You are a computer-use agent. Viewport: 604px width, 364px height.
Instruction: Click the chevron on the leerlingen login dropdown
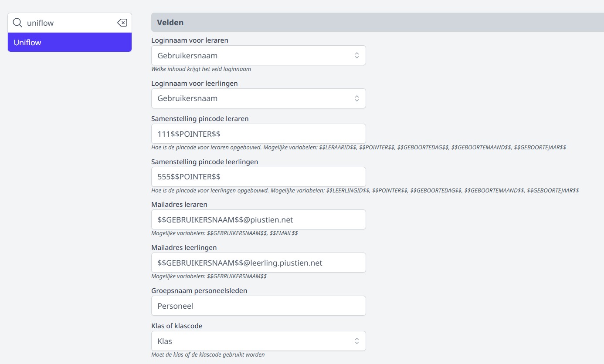(356, 98)
